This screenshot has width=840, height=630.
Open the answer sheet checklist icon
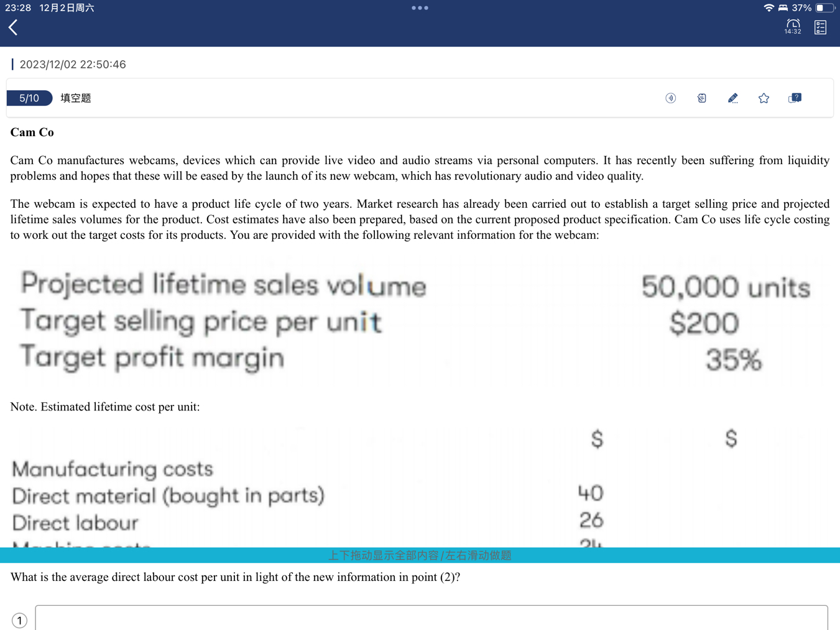click(820, 27)
